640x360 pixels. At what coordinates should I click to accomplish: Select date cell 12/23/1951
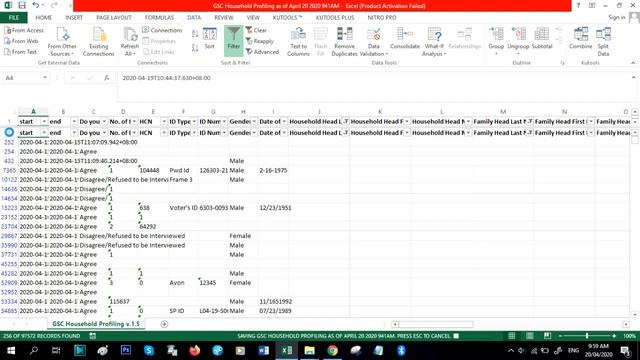coord(273,208)
